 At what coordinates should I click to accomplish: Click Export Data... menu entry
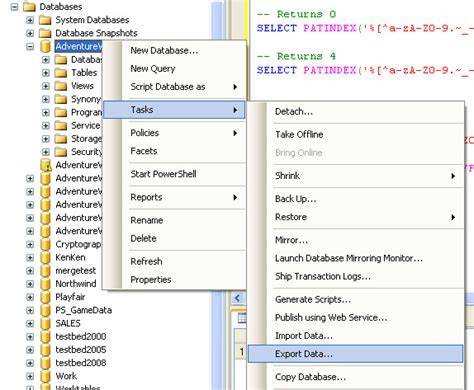point(356,354)
